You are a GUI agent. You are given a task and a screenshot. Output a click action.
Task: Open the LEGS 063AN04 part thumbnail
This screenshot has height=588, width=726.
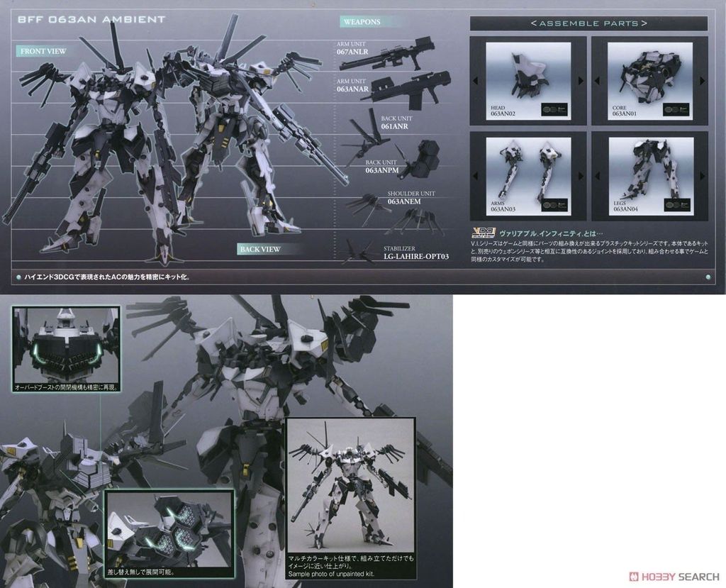click(x=651, y=177)
